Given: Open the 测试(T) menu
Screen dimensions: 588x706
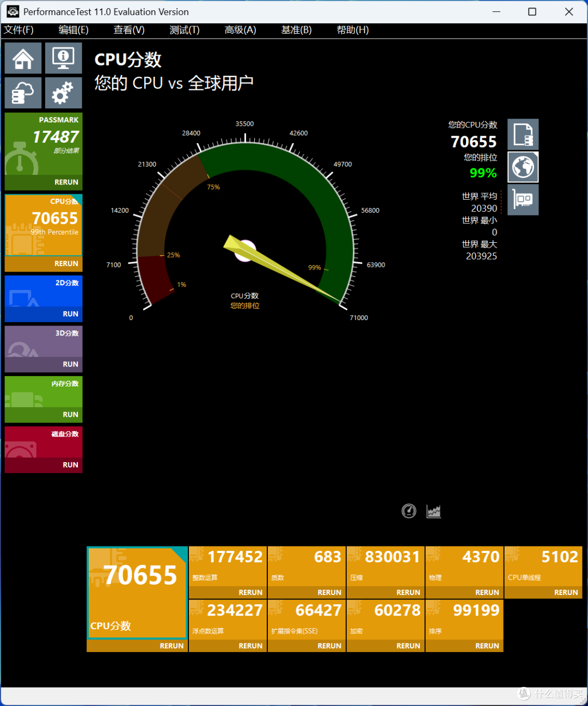Looking at the screenshot, I should pyautogui.click(x=185, y=30).
